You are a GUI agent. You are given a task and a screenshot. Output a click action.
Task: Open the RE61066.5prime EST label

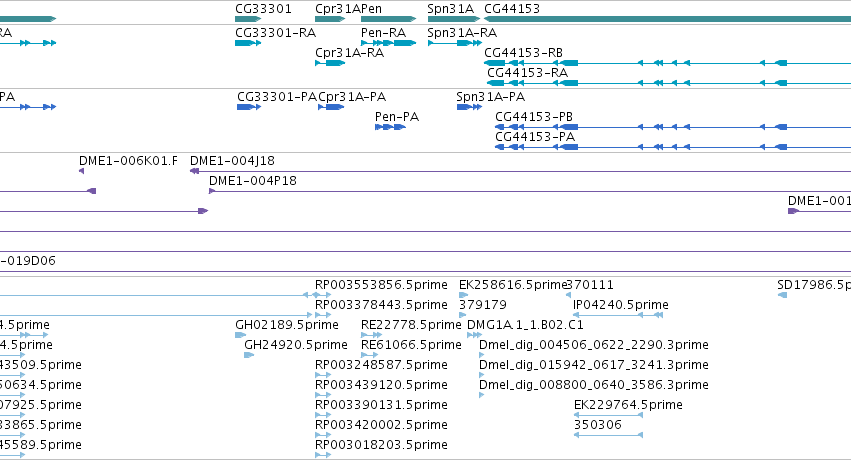(411, 345)
